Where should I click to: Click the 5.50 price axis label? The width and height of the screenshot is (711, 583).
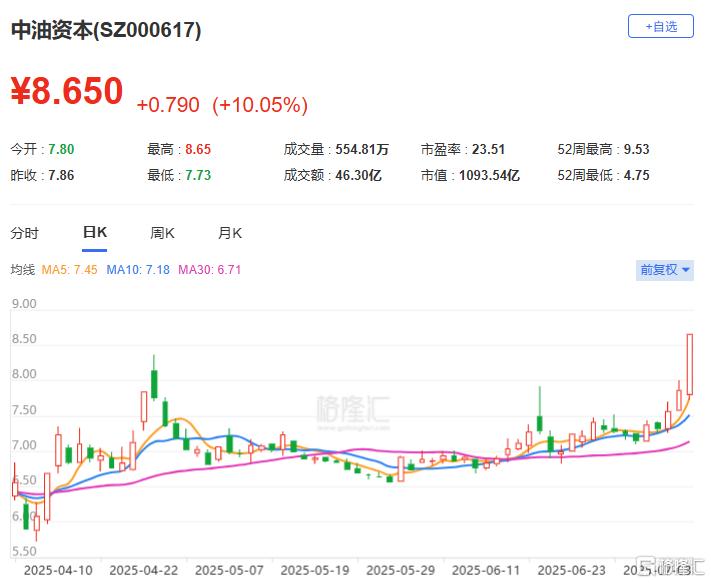click(x=24, y=551)
